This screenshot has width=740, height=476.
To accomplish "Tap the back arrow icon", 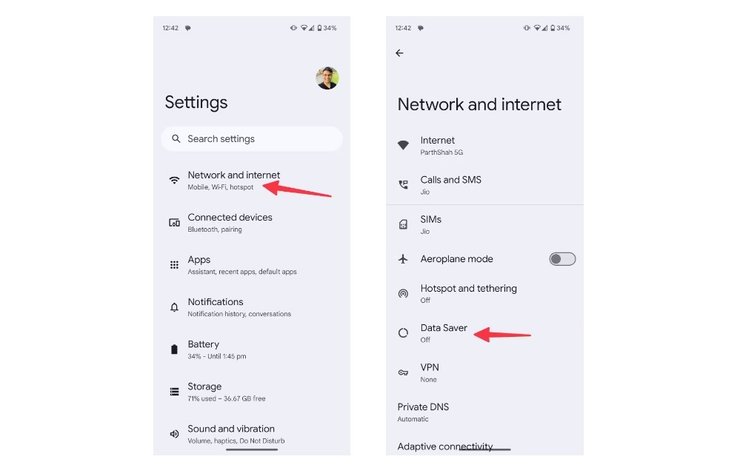I will tap(399, 53).
